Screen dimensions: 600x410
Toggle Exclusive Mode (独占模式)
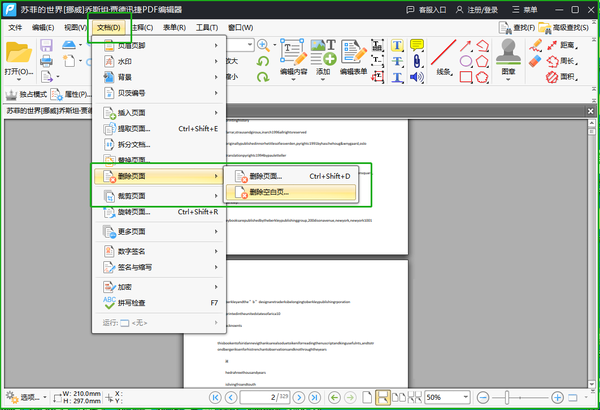[x=26, y=94]
